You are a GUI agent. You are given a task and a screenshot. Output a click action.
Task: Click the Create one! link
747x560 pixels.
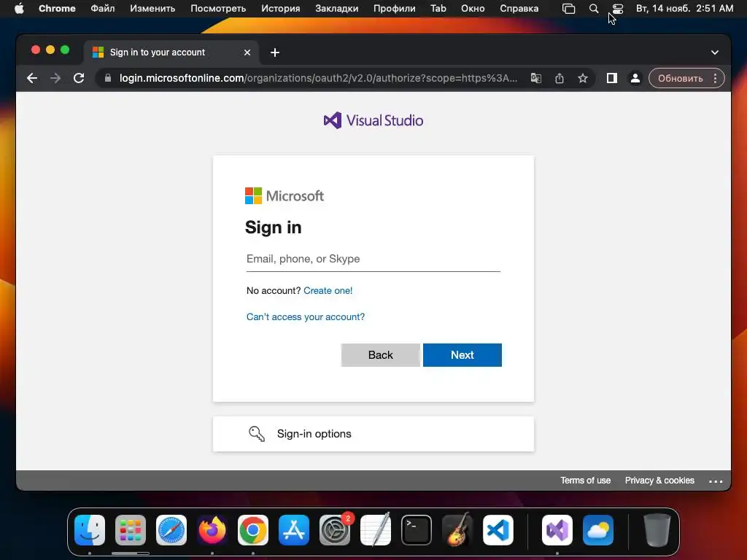click(x=328, y=290)
